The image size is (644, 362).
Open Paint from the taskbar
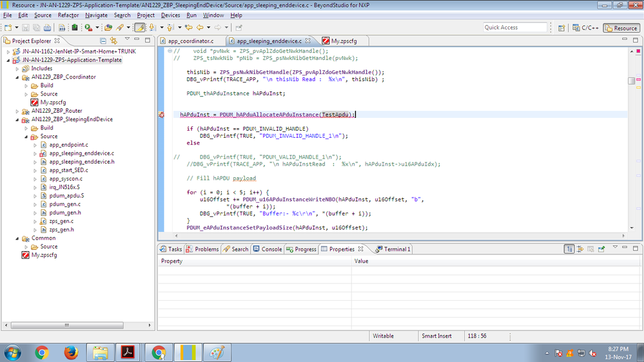217,352
